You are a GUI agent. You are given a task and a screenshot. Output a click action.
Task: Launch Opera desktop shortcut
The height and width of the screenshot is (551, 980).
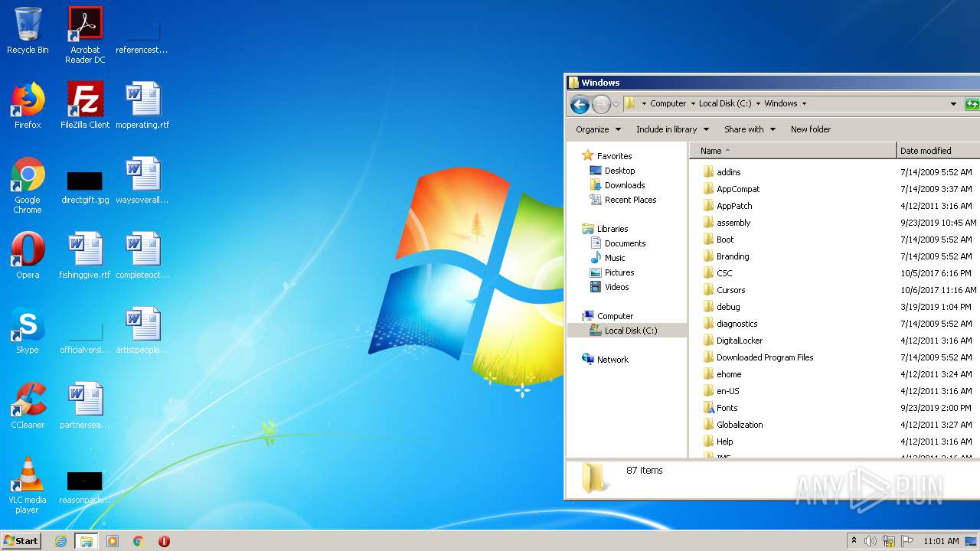point(28,256)
